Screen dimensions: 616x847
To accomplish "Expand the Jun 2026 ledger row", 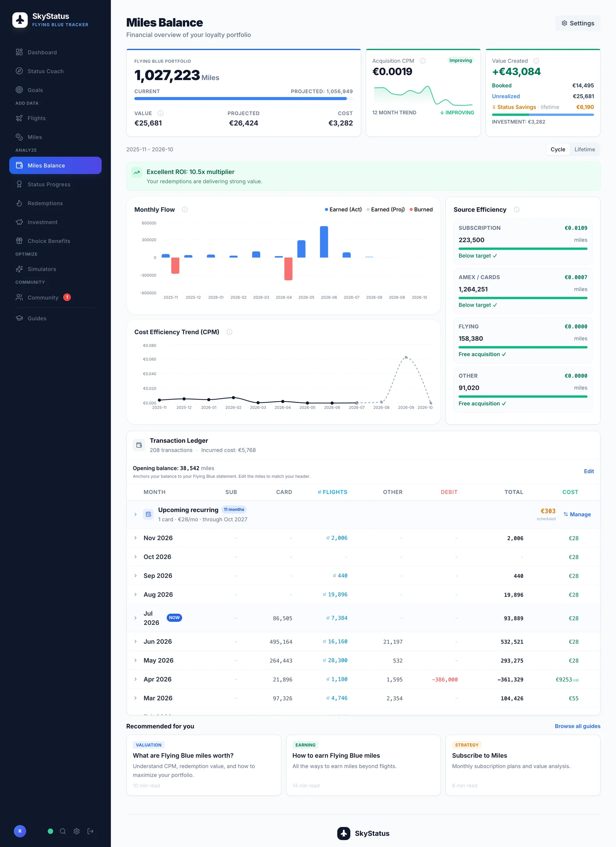I will pyautogui.click(x=136, y=641).
